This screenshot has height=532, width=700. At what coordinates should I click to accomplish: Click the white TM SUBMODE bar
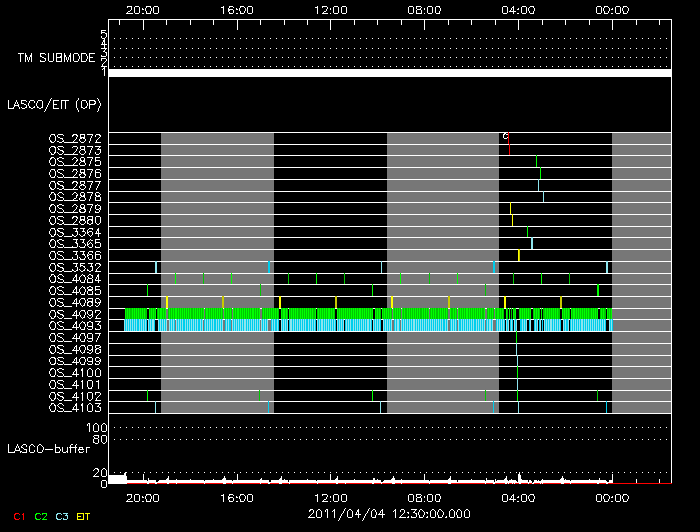[x=389, y=73]
